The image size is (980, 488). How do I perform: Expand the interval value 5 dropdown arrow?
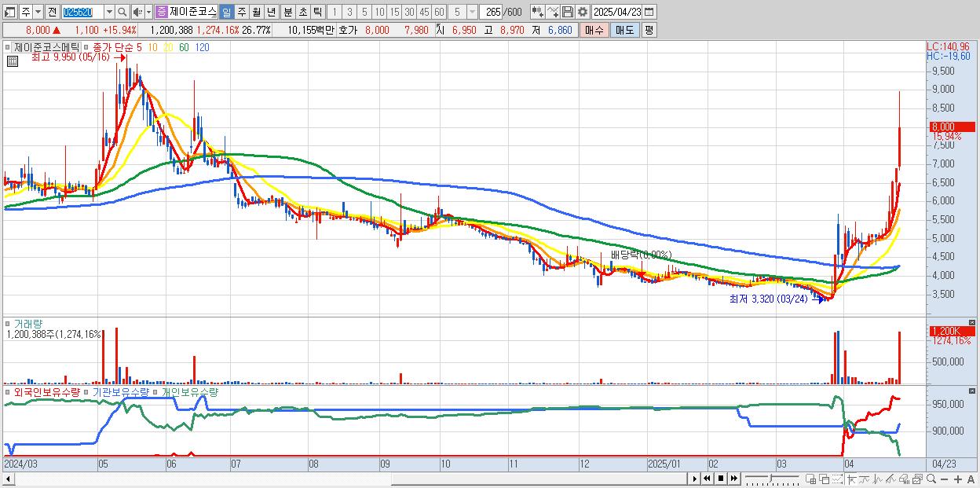471,12
